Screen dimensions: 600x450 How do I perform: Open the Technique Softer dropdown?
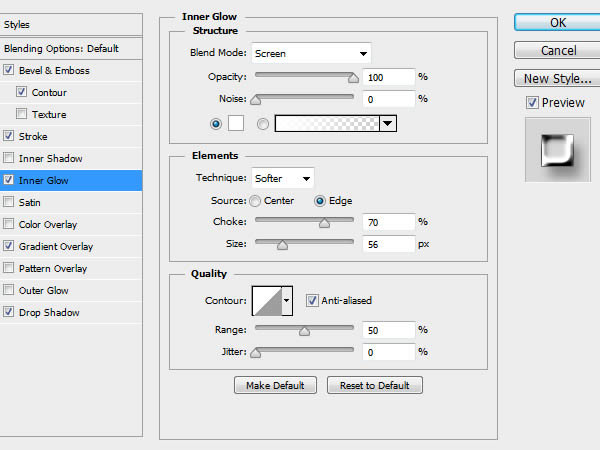[x=283, y=178]
